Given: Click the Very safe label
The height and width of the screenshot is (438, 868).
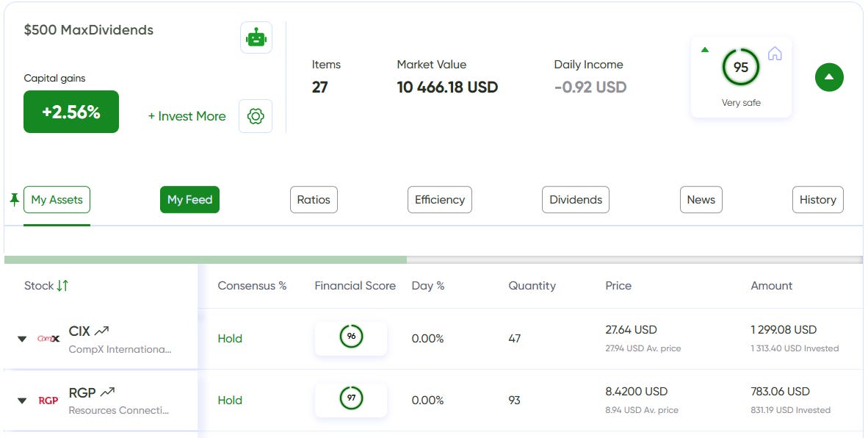Looking at the screenshot, I should pos(741,102).
